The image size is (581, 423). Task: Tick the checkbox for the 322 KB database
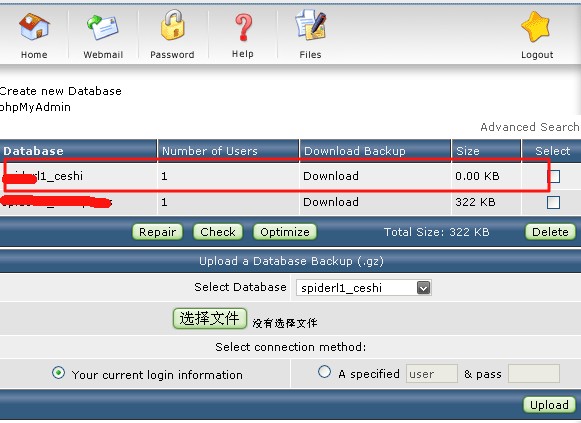pos(553,203)
